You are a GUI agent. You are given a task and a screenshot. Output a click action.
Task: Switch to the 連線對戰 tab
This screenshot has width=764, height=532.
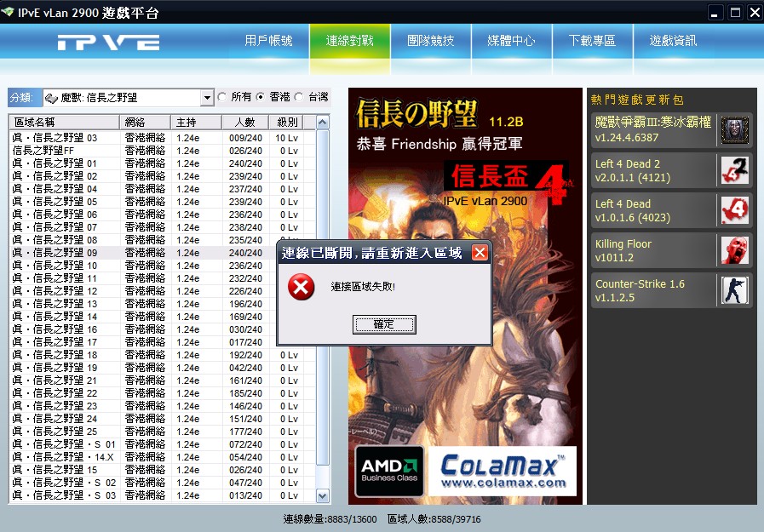click(x=350, y=41)
